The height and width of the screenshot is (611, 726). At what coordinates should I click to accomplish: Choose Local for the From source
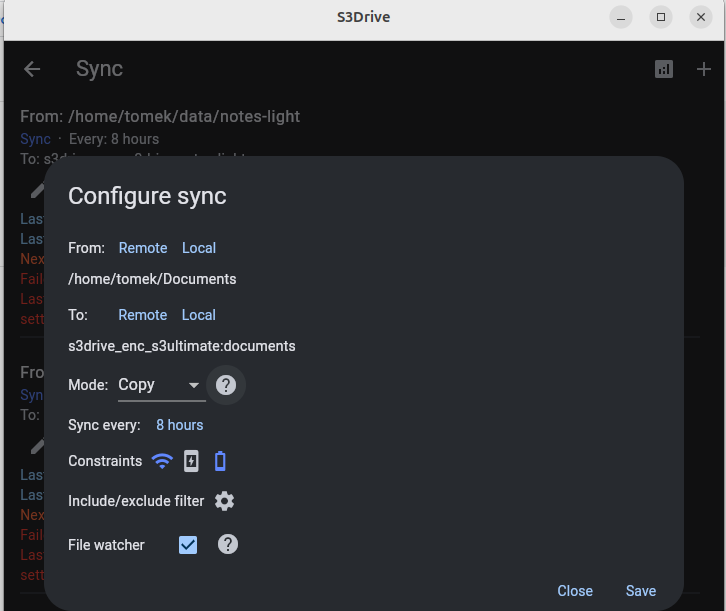[199, 248]
